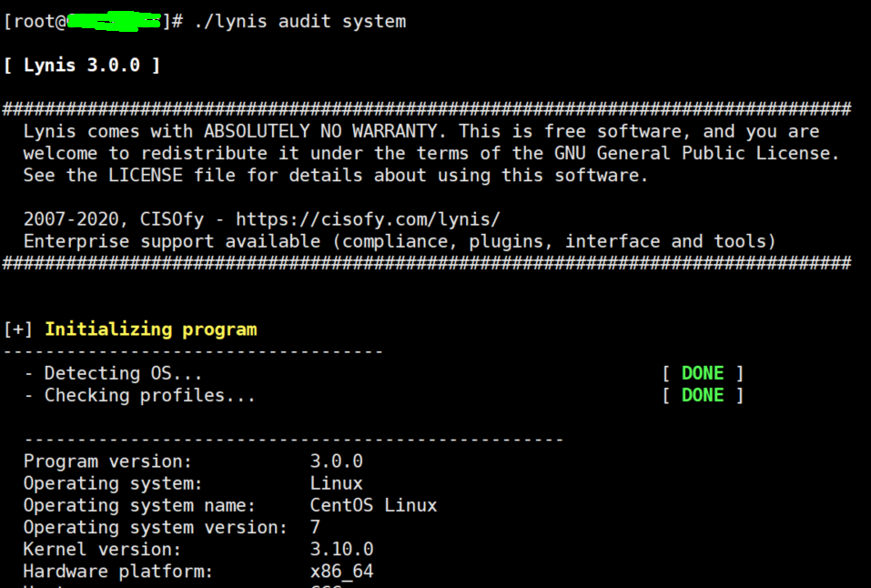The width and height of the screenshot is (871, 588).
Task: Click the 'Detecting OS...' line
Action: click(113, 373)
